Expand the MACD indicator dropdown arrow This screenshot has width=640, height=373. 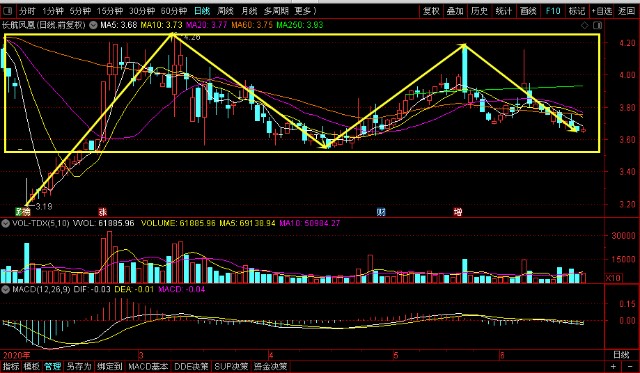coord(6,289)
